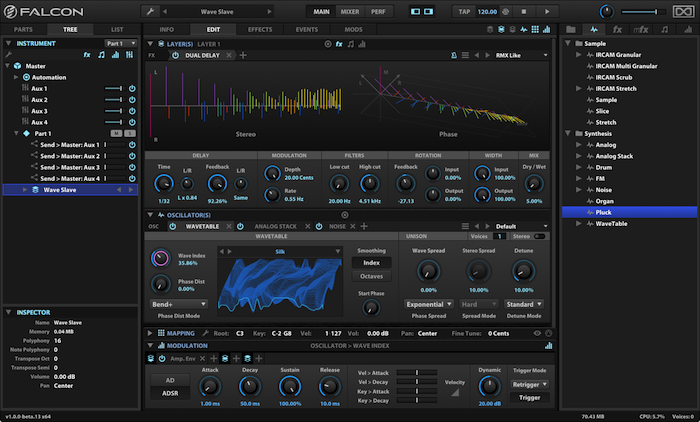Open the wrench settings icon in the top bar
Viewport: 700px width, 422px height.
pyautogui.click(x=150, y=12)
